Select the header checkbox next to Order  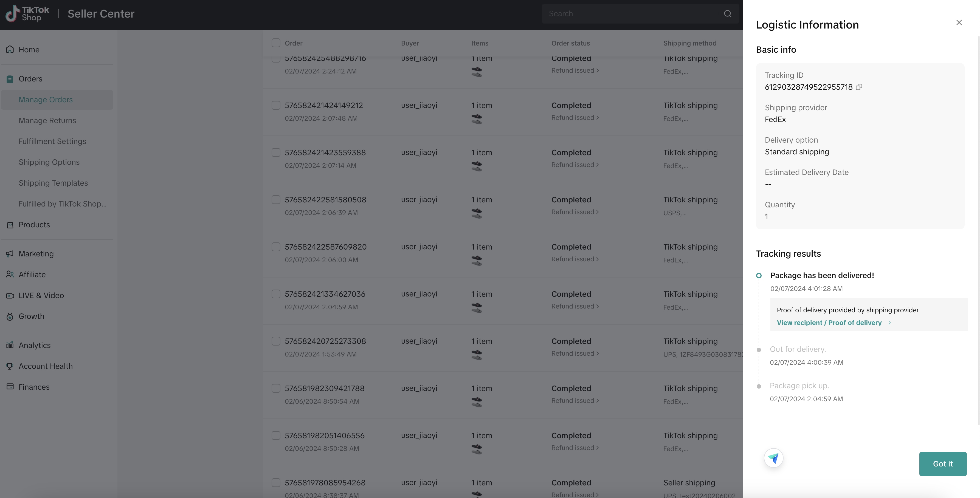(x=276, y=43)
